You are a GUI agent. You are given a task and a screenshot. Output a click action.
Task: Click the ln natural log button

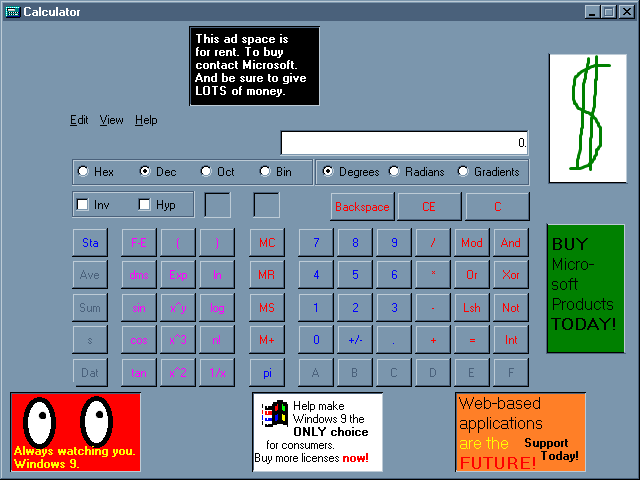tap(217, 275)
